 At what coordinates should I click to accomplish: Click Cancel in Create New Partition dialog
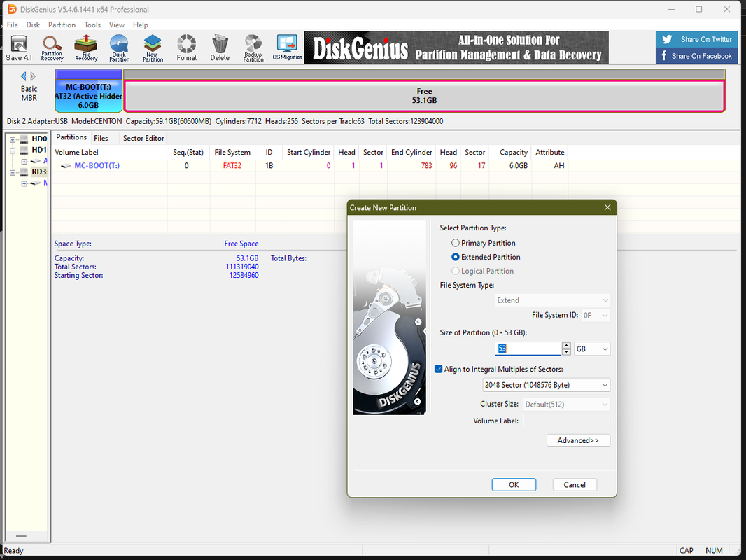pos(575,485)
